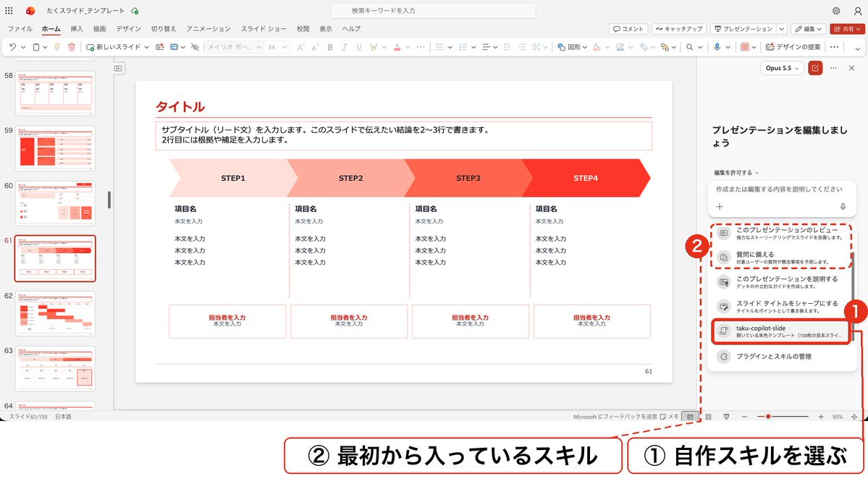Click the コメント button
868x489 pixels.
click(x=627, y=29)
